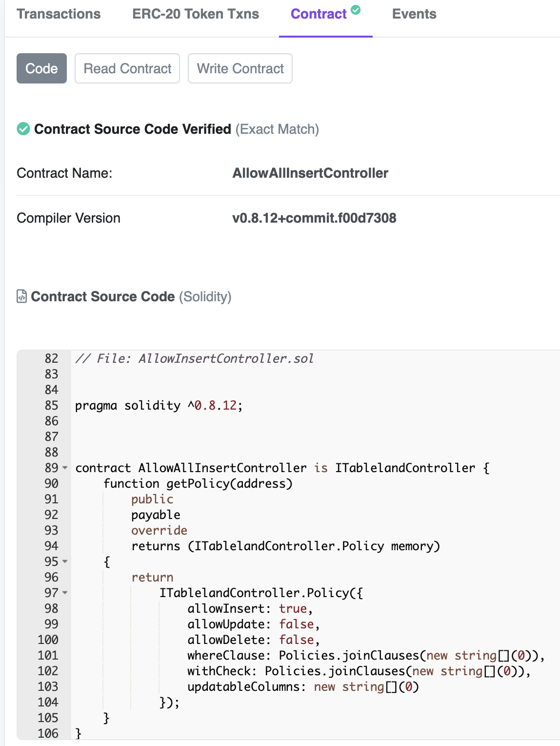Place cursor on the pragma solidity line

point(159,406)
